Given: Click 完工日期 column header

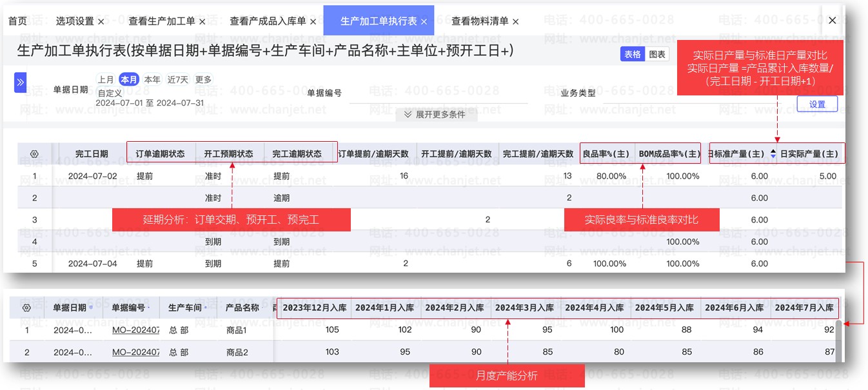Looking at the screenshot, I should 92,154.
